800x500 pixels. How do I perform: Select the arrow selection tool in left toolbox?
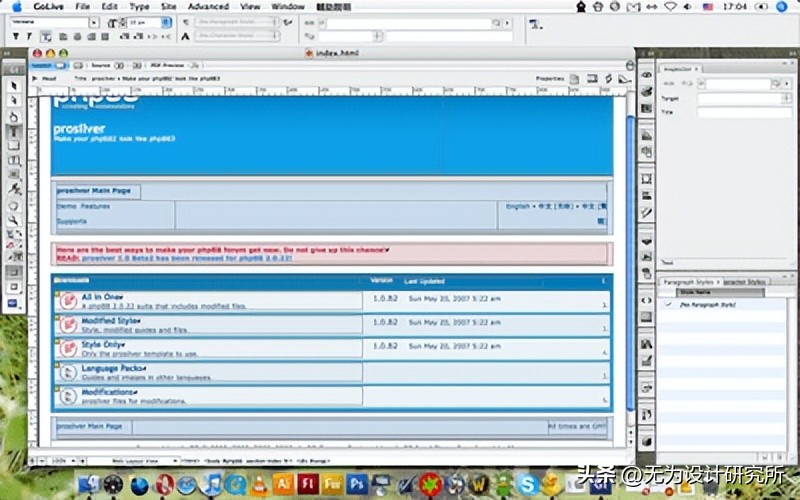point(14,87)
